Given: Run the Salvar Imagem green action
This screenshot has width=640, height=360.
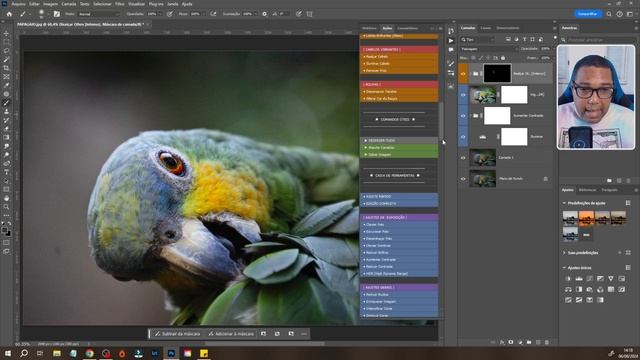Looking at the screenshot, I should pos(399,155).
